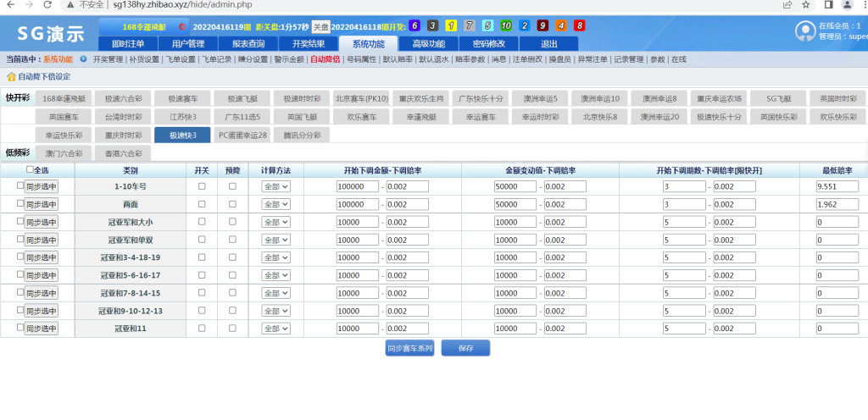Bookmark this page with the star icon
868x420 pixels.
coord(806,4)
